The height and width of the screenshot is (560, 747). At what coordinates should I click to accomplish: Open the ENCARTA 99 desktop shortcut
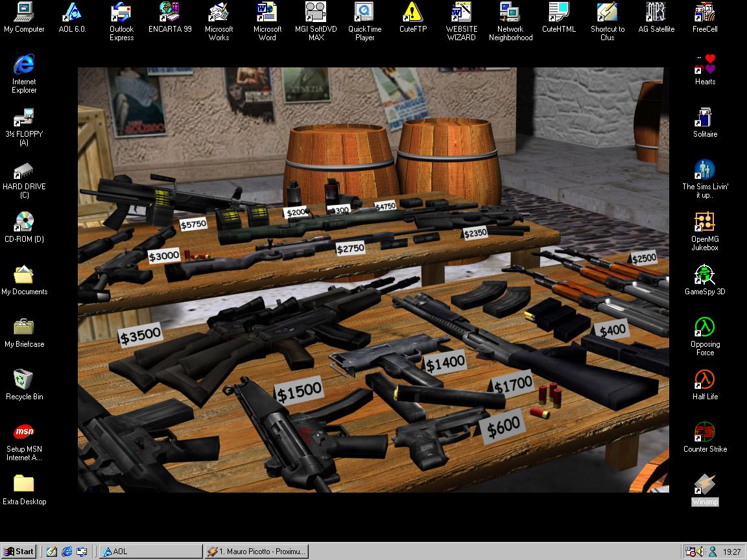[x=170, y=12]
